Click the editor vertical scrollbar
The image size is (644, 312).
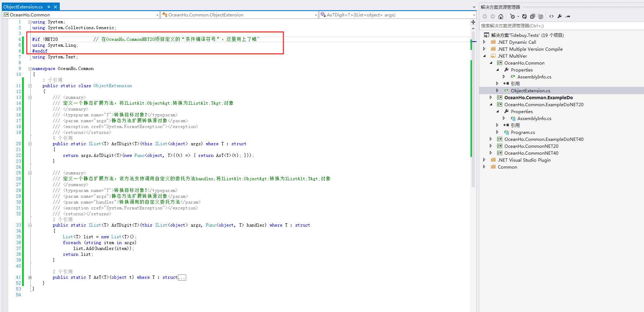click(x=473, y=109)
